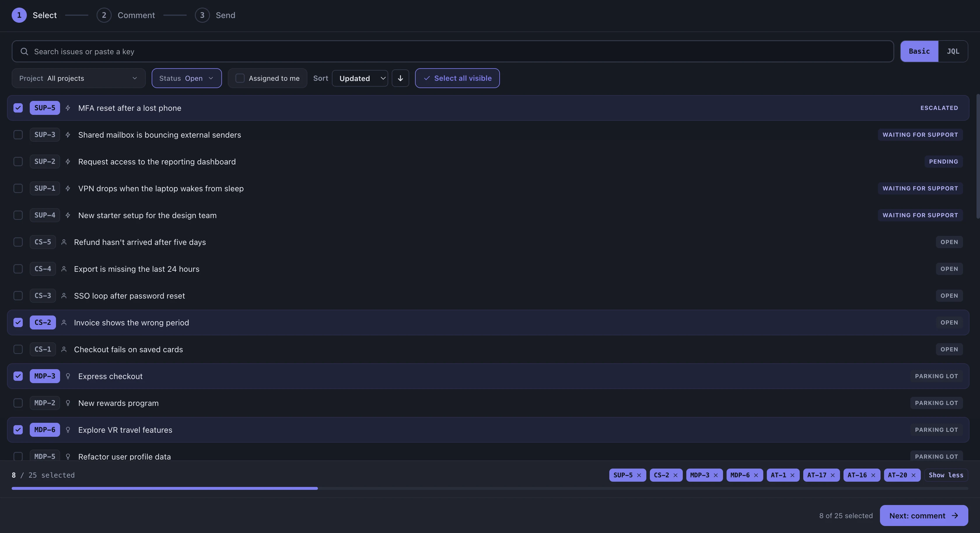This screenshot has width=980, height=533.
Task: Click the lightning icon beside SUP-3
Action: (68, 135)
